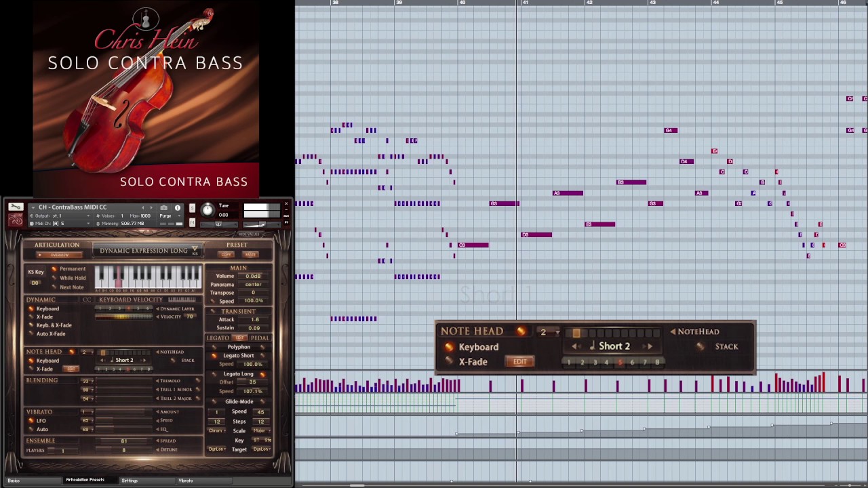Click the Volume 0.0dB value field
The image size is (868, 488).
coord(253,276)
